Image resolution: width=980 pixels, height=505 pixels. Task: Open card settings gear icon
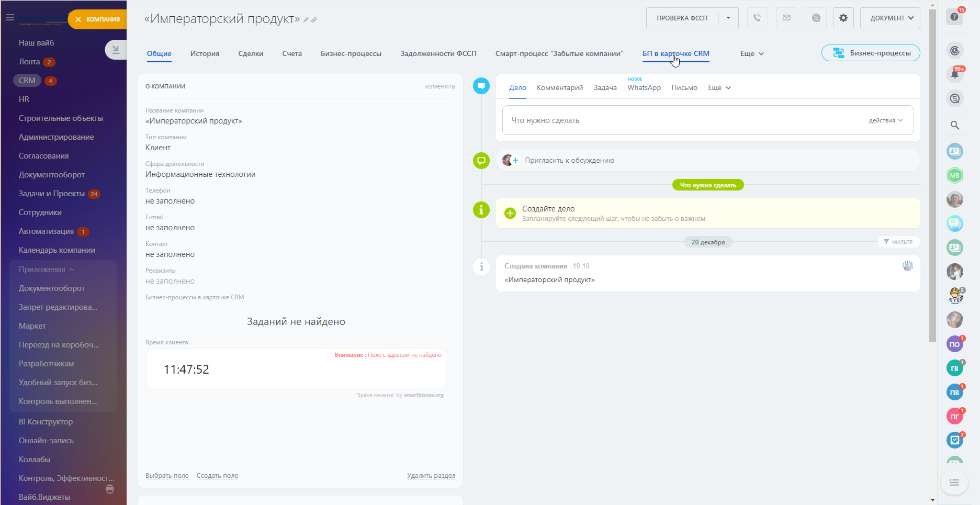coord(843,18)
